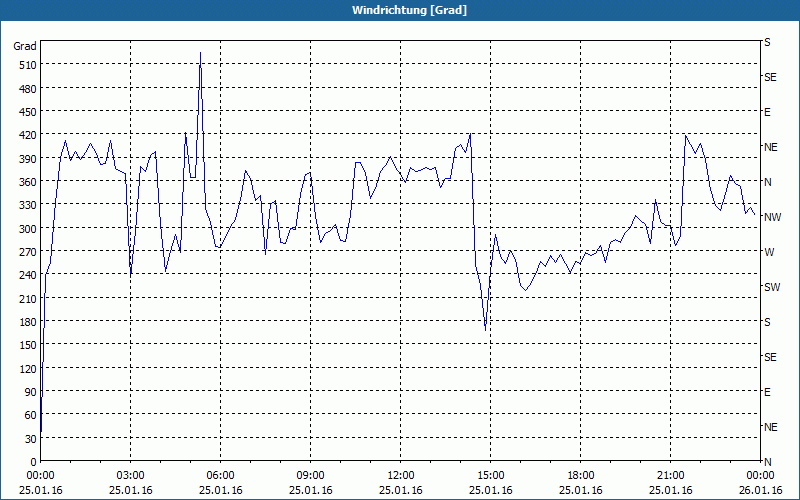
Task: Click the N compass label beside 360 gridline
Action: [x=767, y=182]
